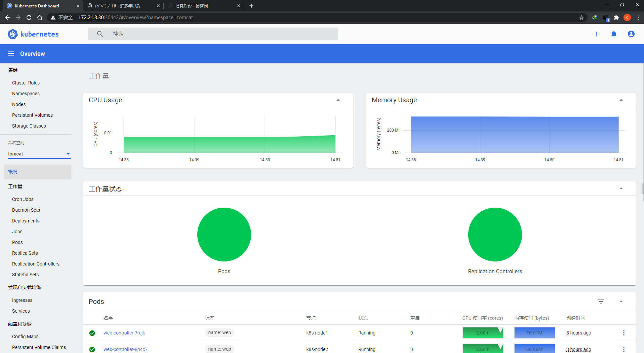The image size is (644, 353).
Task: Click the not secure warning icon
Action: [x=53, y=17]
